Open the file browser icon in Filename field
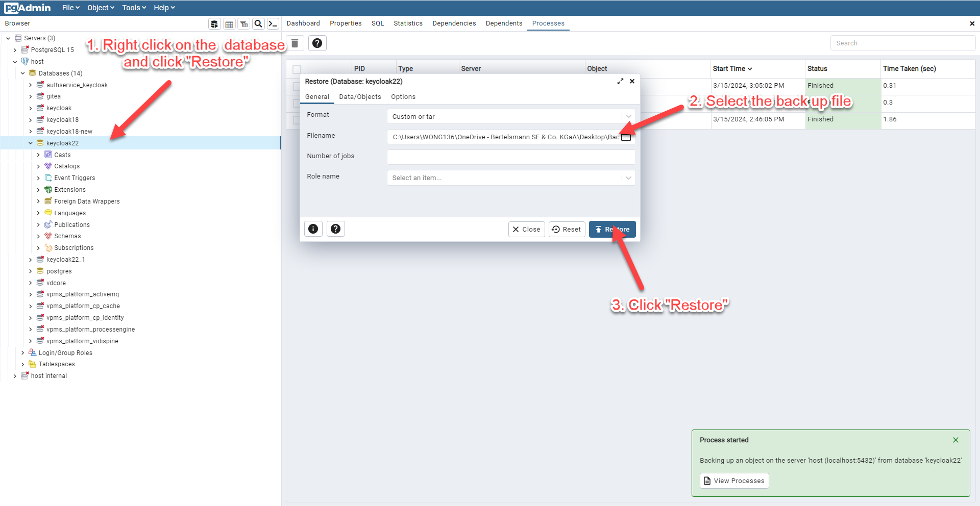 626,137
